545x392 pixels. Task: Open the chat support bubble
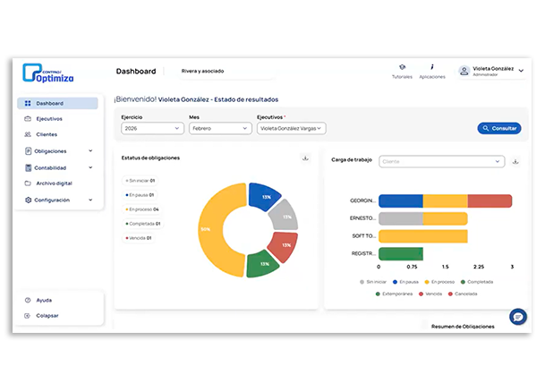[518, 317]
